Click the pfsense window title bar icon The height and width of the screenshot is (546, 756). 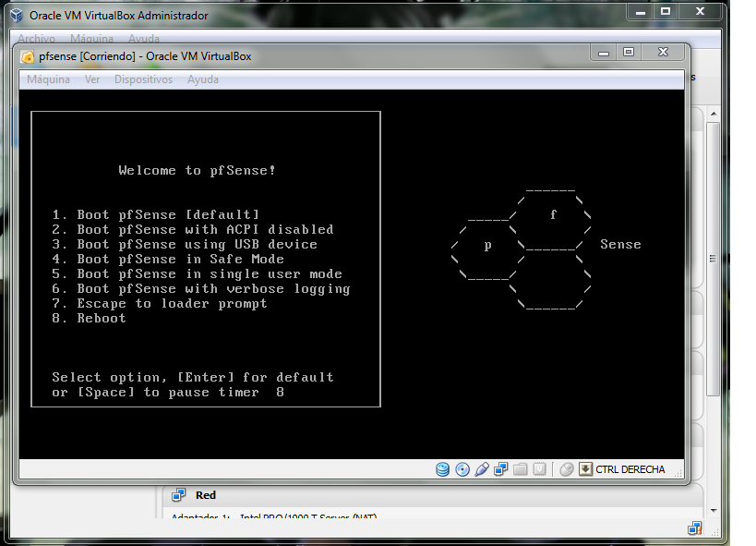(28, 56)
